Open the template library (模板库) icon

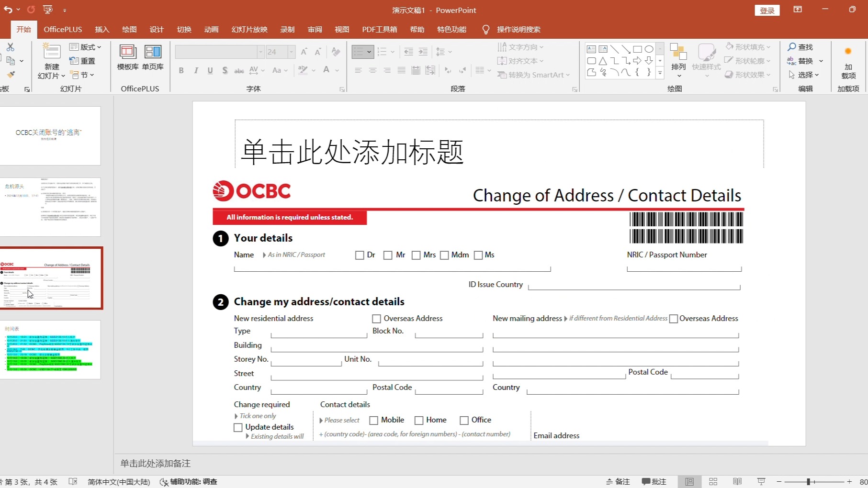click(x=127, y=52)
